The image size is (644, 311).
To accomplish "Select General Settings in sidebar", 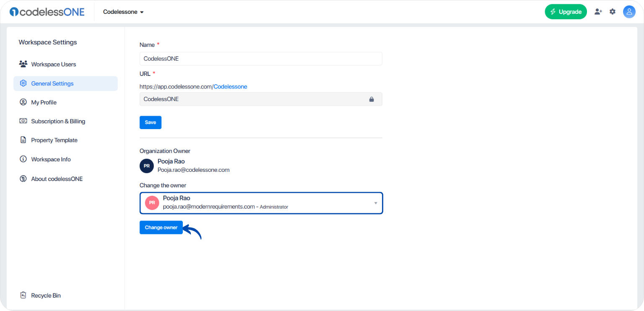I will 65,83.
